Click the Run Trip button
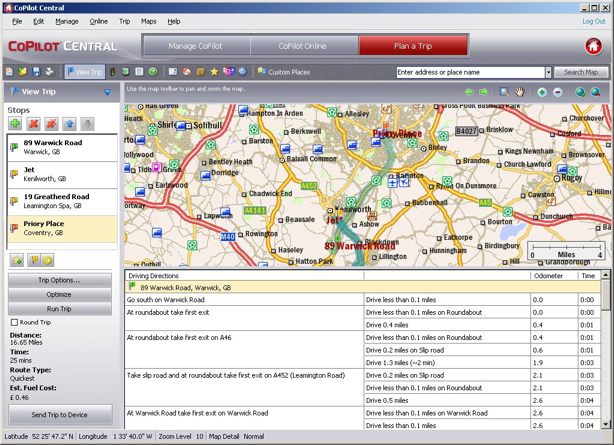 pos(59,309)
